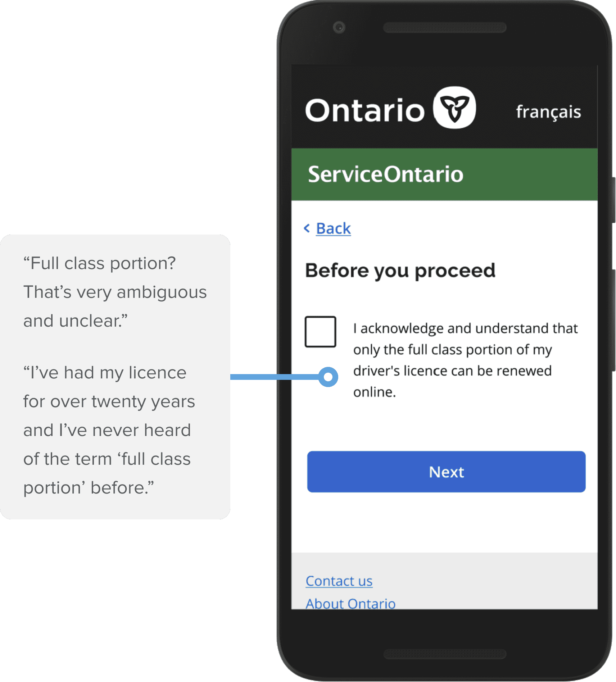The image size is (616, 682).
Task: Tap the phone's bottom speaker grille
Action: [x=445, y=654]
